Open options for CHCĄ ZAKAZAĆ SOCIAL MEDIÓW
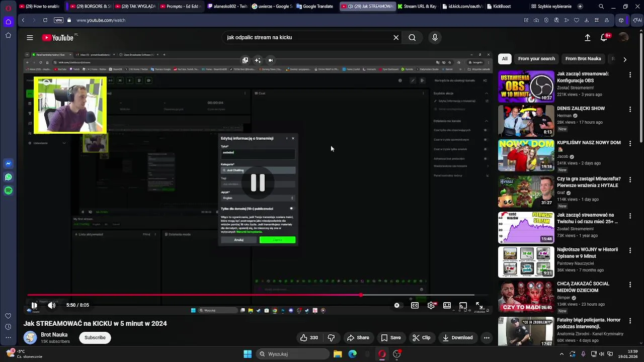The image size is (644, 362). click(630, 285)
